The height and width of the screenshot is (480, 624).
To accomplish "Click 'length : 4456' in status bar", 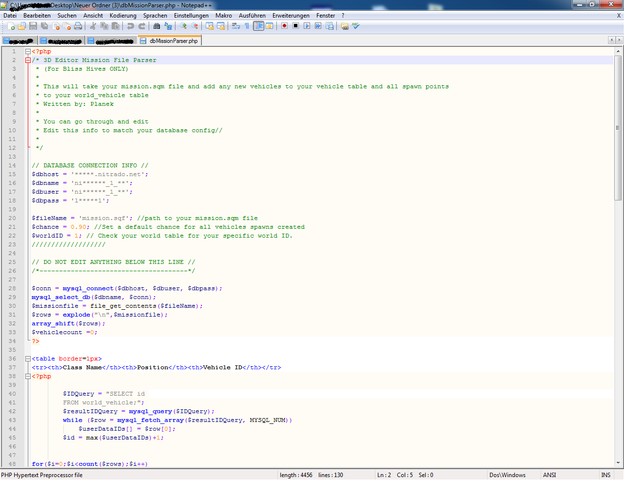I will click(296, 475).
